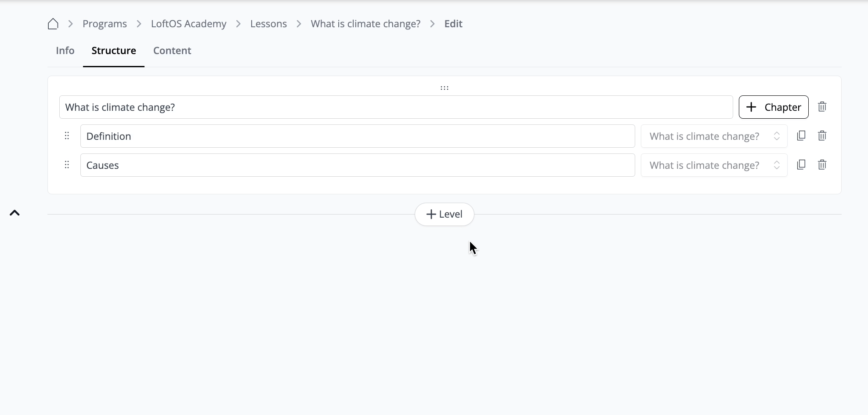Go to Programs in breadcrumb

click(x=105, y=24)
